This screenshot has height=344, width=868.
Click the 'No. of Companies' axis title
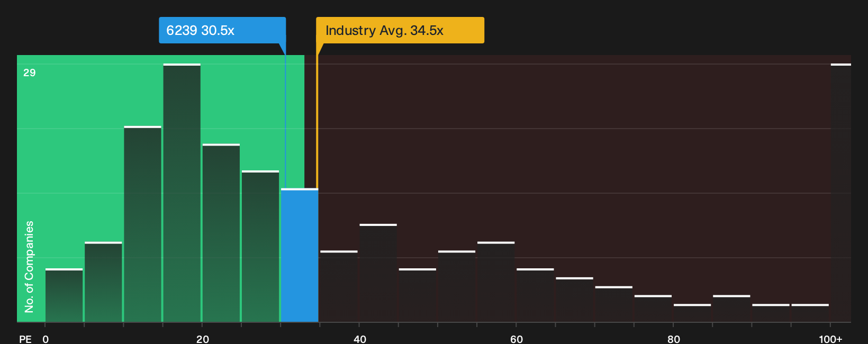point(29,267)
